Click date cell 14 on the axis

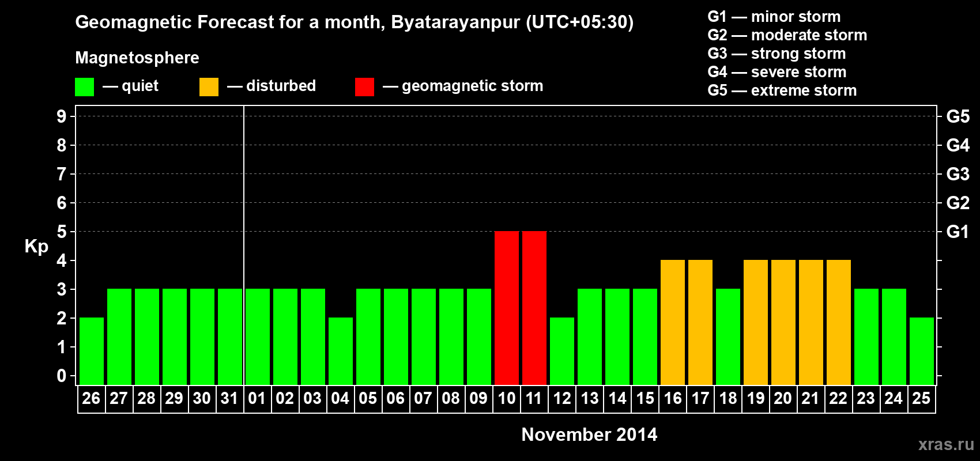point(617,399)
